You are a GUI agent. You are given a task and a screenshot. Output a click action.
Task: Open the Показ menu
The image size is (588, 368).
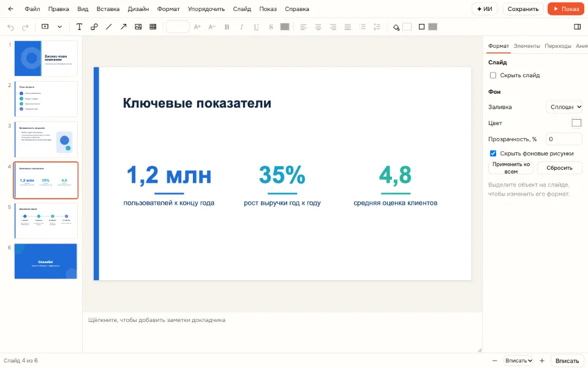coord(268,9)
